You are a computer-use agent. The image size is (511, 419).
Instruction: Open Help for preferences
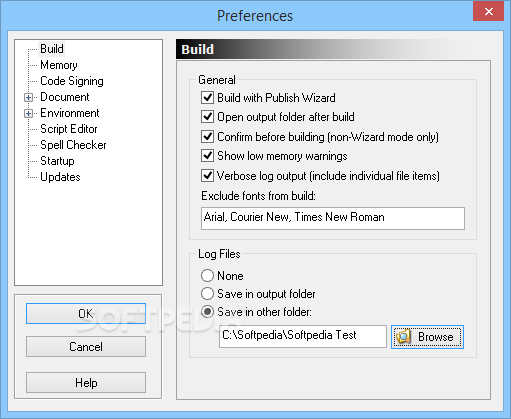86,383
